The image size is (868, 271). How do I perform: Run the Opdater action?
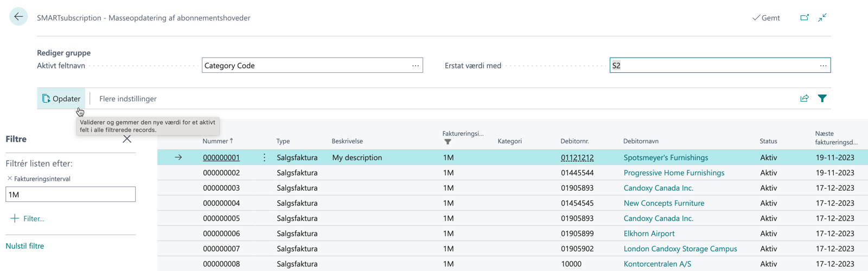pyautogui.click(x=61, y=98)
